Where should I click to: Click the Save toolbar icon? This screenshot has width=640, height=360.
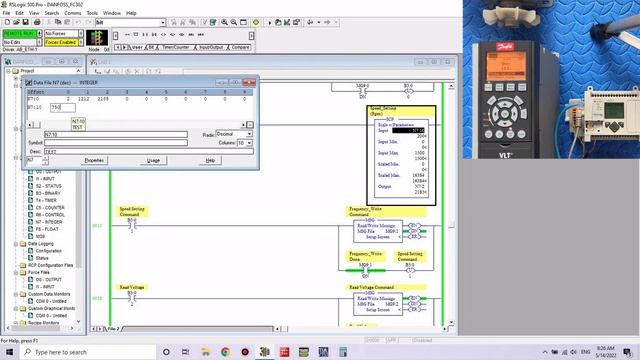point(25,22)
